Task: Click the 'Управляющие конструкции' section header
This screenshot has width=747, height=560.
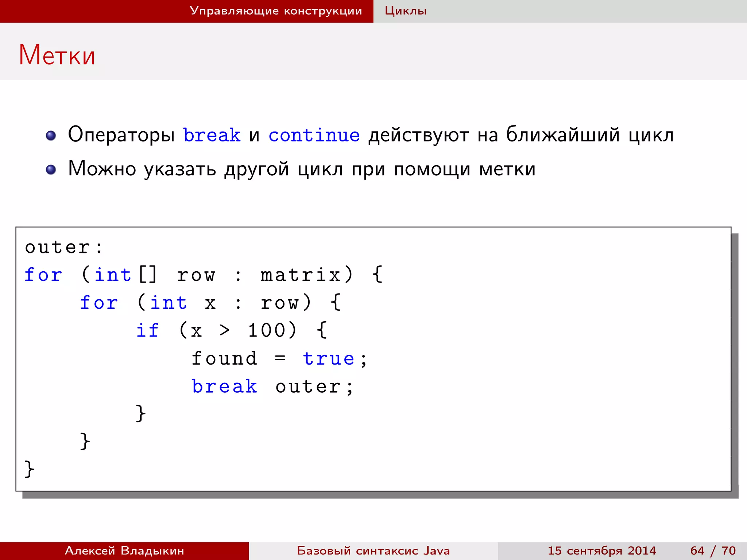Action: click(276, 11)
